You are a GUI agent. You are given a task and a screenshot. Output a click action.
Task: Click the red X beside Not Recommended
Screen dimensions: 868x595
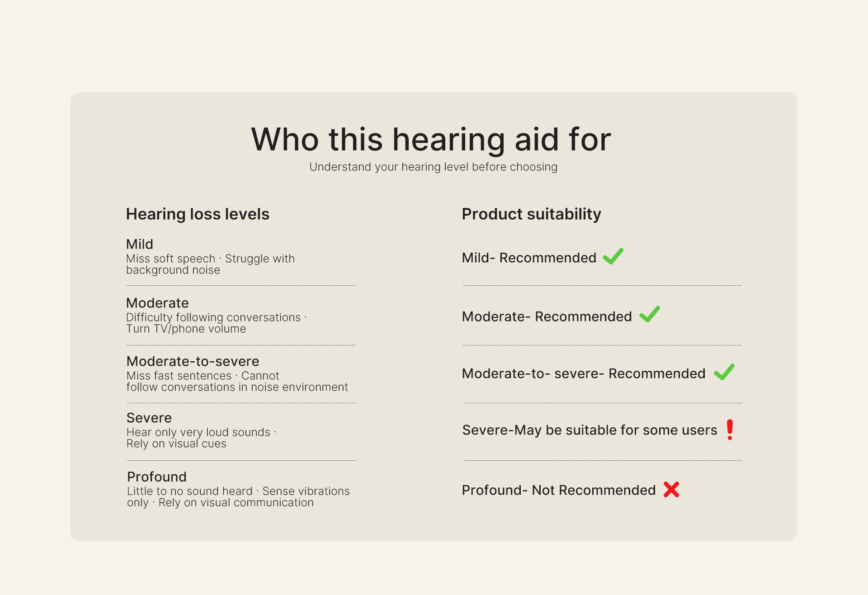(671, 490)
